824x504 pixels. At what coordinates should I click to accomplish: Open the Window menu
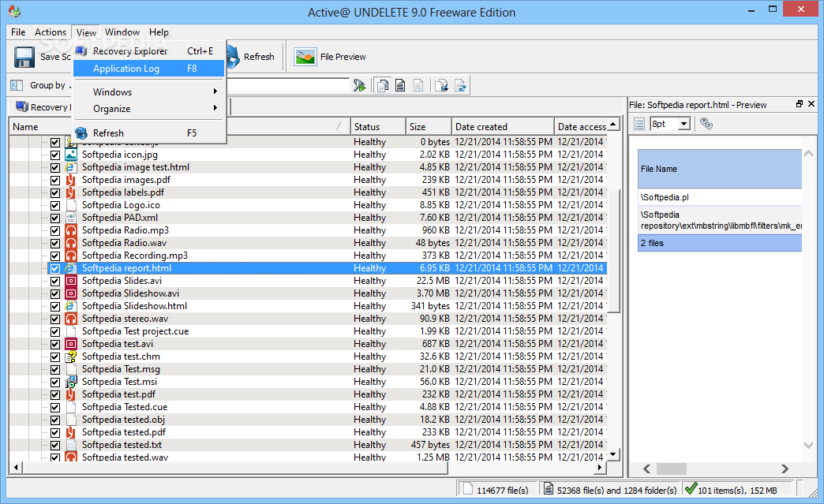coord(122,32)
